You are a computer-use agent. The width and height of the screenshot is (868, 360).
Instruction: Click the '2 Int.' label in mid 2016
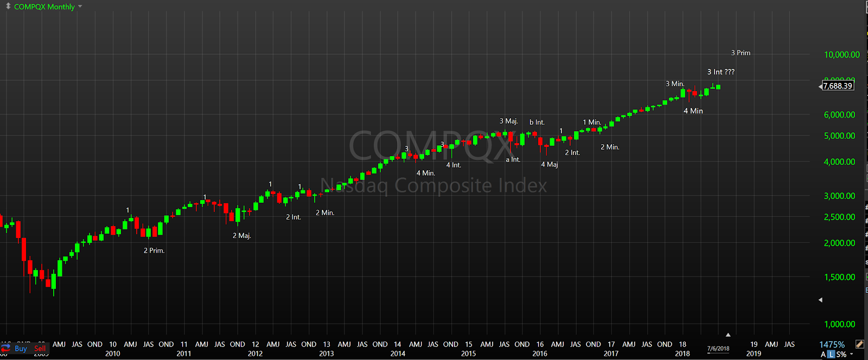click(x=572, y=152)
